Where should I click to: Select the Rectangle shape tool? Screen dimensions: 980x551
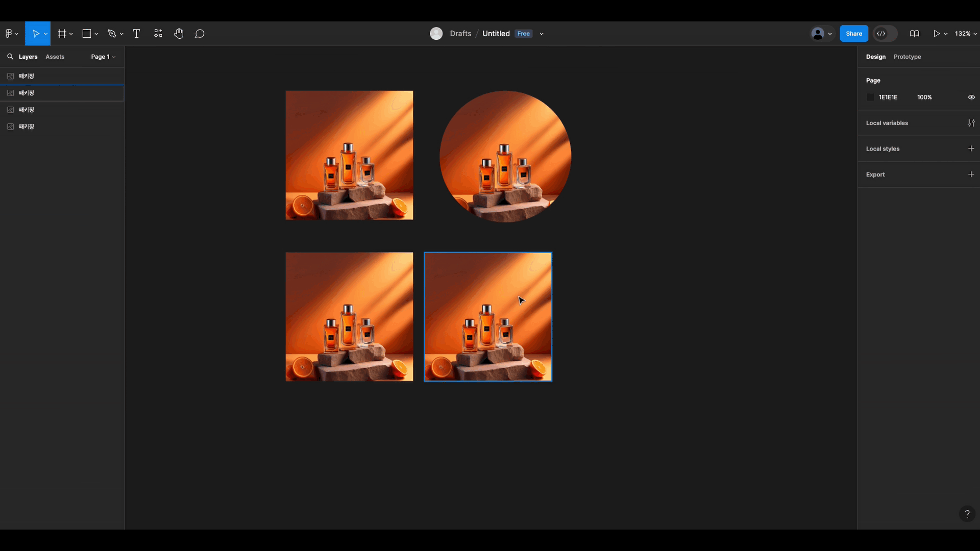click(x=87, y=34)
